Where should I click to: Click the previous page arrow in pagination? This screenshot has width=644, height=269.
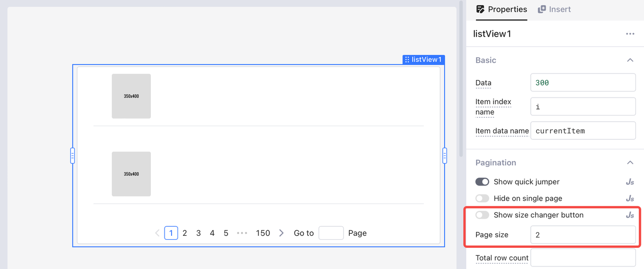(x=157, y=233)
